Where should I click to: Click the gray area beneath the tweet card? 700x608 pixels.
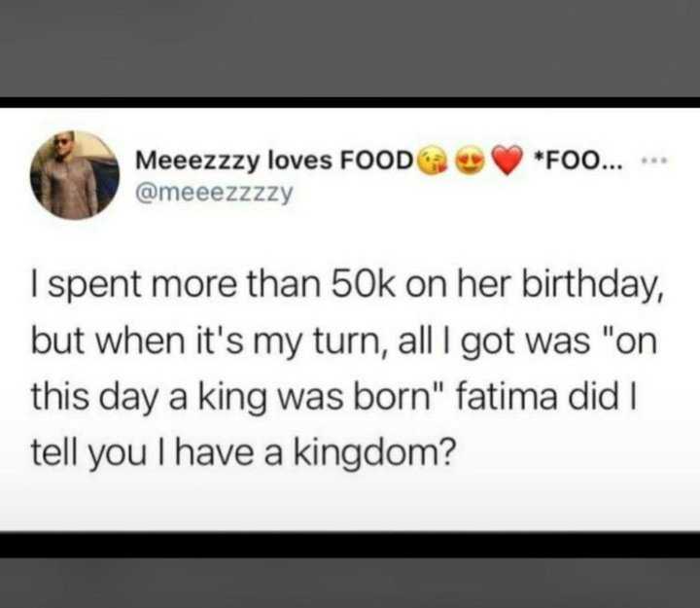[x=350, y=583]
